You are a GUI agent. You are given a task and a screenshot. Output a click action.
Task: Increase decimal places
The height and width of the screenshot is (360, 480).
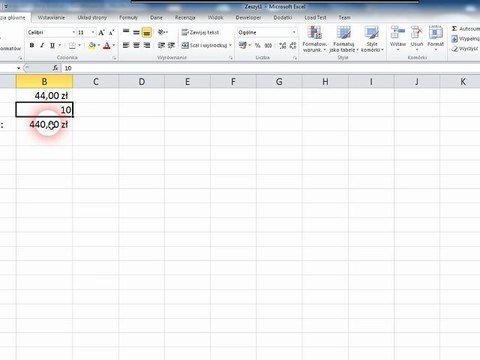[283, 45]
